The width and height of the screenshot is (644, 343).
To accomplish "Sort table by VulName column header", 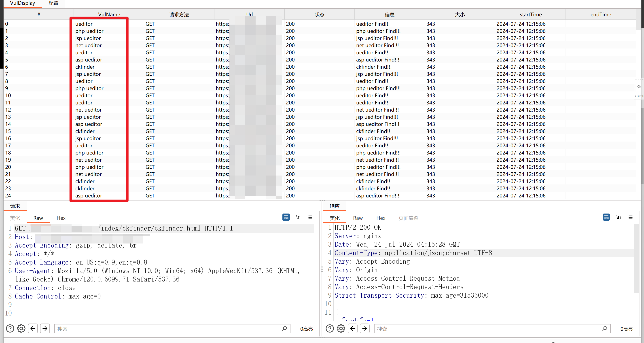I will 109,15.
